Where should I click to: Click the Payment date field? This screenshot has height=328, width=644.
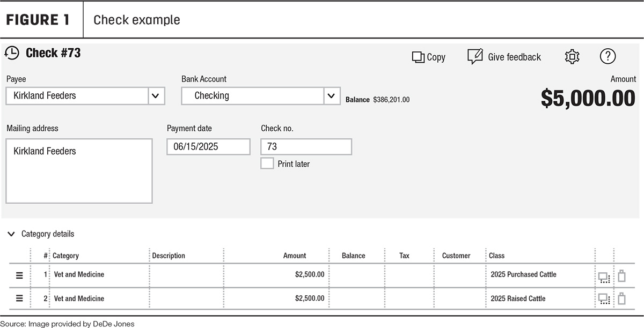(x=208, y=147)
